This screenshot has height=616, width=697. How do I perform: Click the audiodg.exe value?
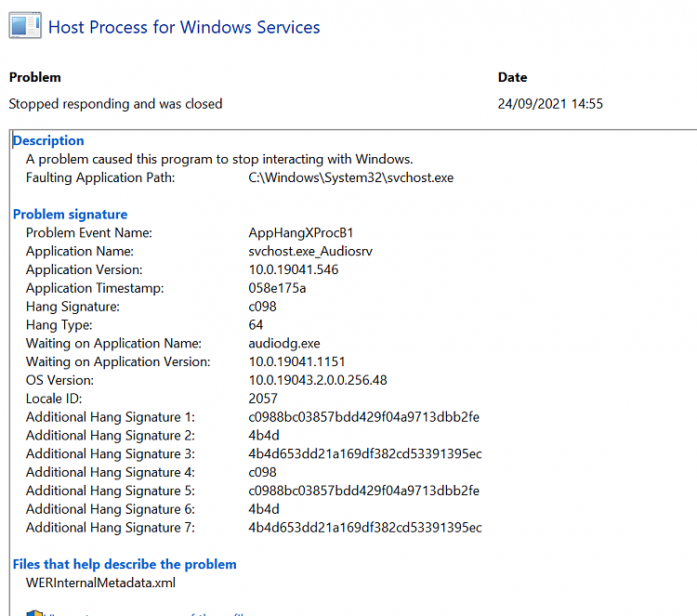coord(284,344)
